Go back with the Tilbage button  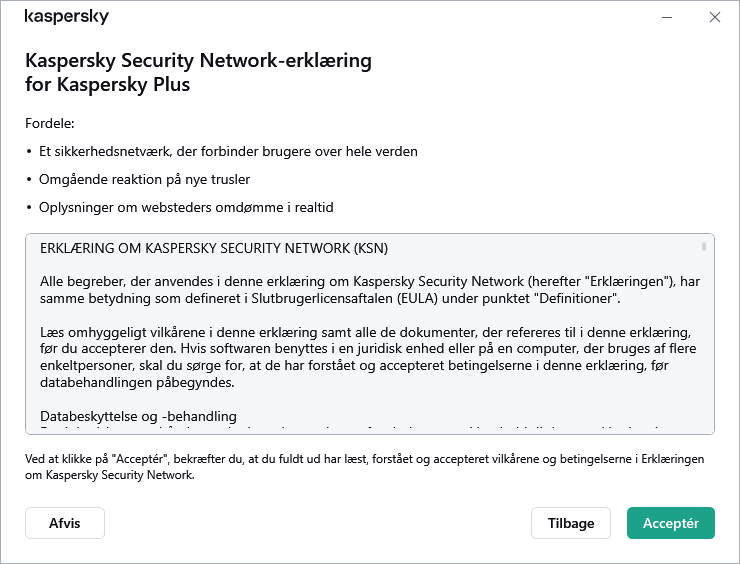[571, 523]
